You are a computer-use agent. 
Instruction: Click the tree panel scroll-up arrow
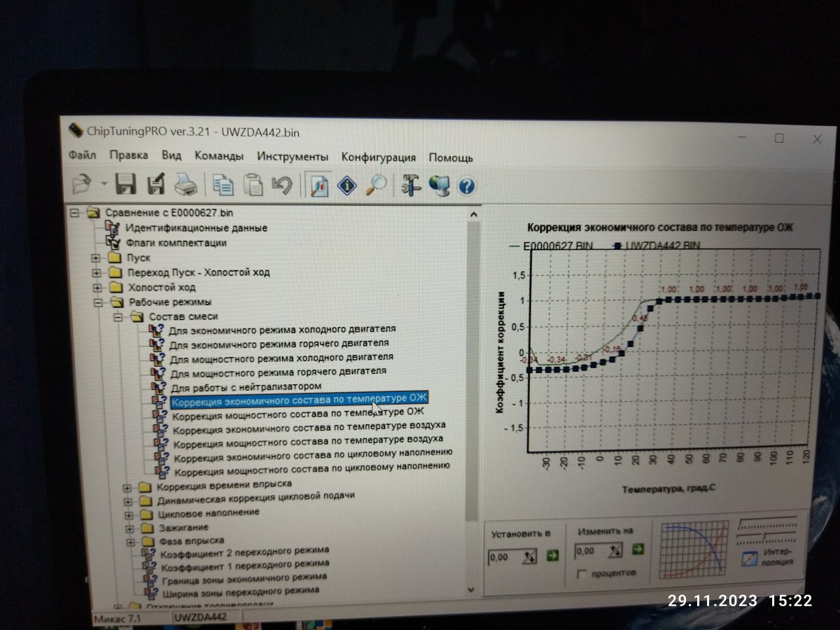473,213
